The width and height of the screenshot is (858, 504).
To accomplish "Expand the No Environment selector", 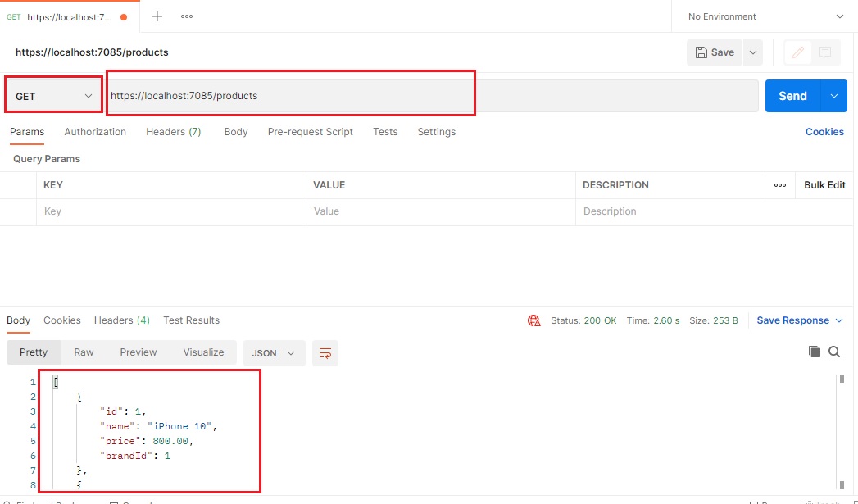I will click(x=765, y=16).
